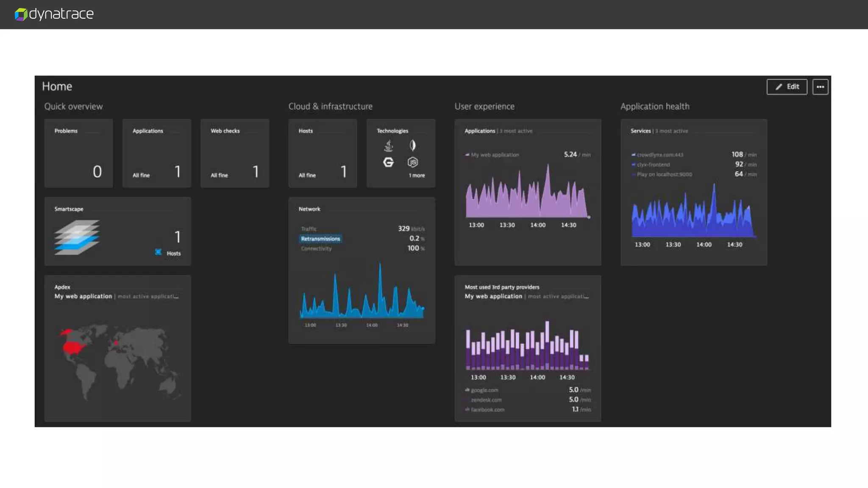Click the MongoDB leaf technology icon
The image size is (868, 488).
tap(412, 146)
